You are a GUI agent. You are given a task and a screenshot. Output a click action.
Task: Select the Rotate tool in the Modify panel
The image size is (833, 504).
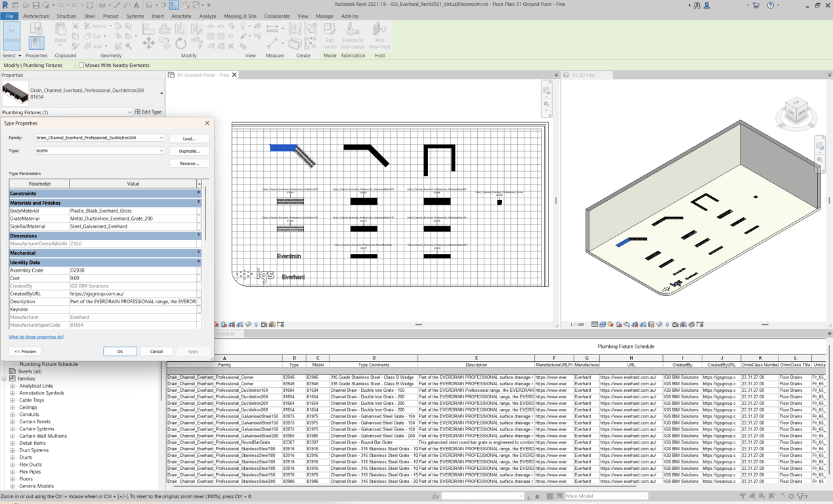tap(181, 43)
